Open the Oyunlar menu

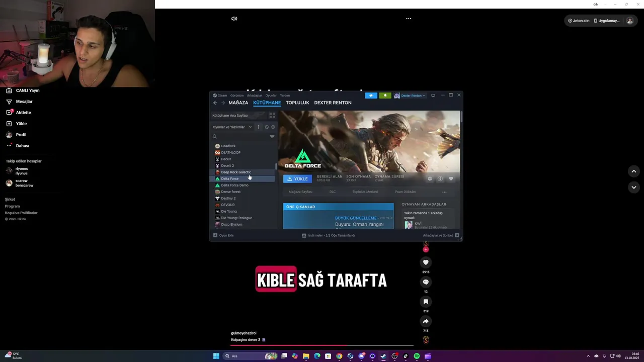(x=271, y=96)
